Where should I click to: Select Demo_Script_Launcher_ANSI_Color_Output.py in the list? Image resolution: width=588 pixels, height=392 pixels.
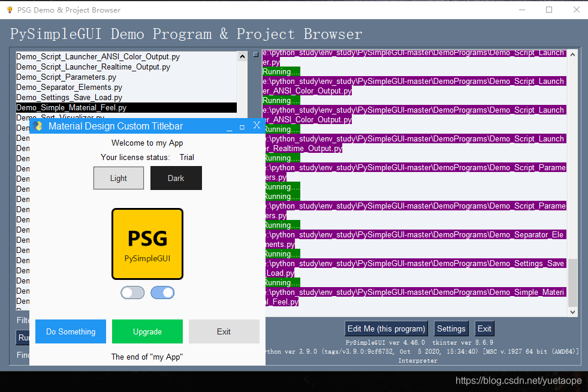click(126, 57)
